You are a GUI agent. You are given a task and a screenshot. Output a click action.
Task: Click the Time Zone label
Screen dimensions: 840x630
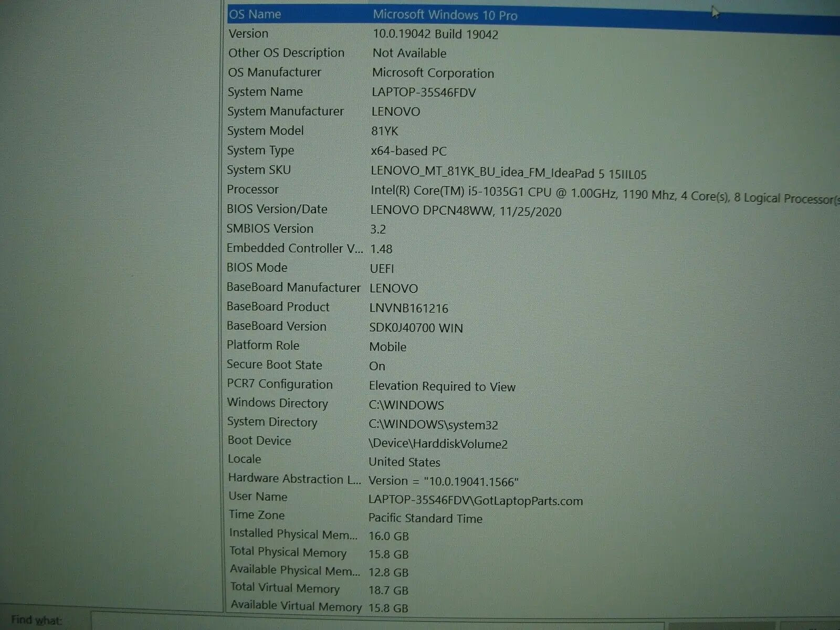pos(256,515)
